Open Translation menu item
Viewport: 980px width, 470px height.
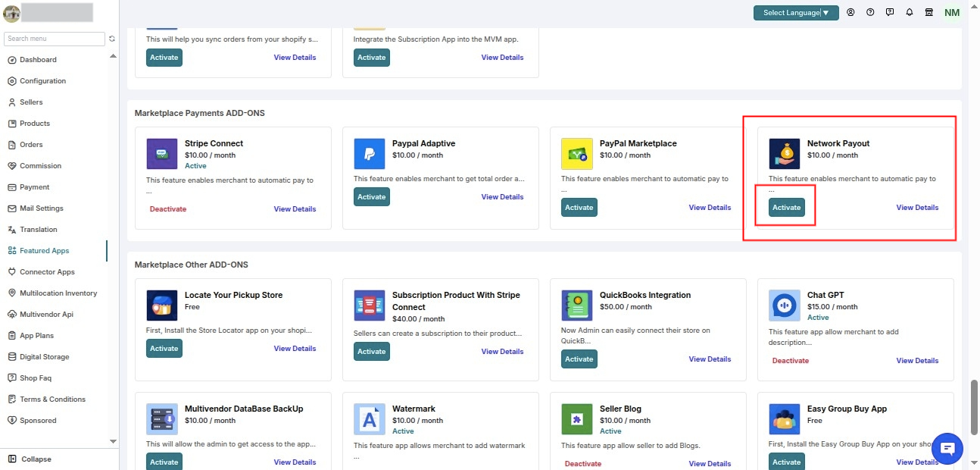32,230
